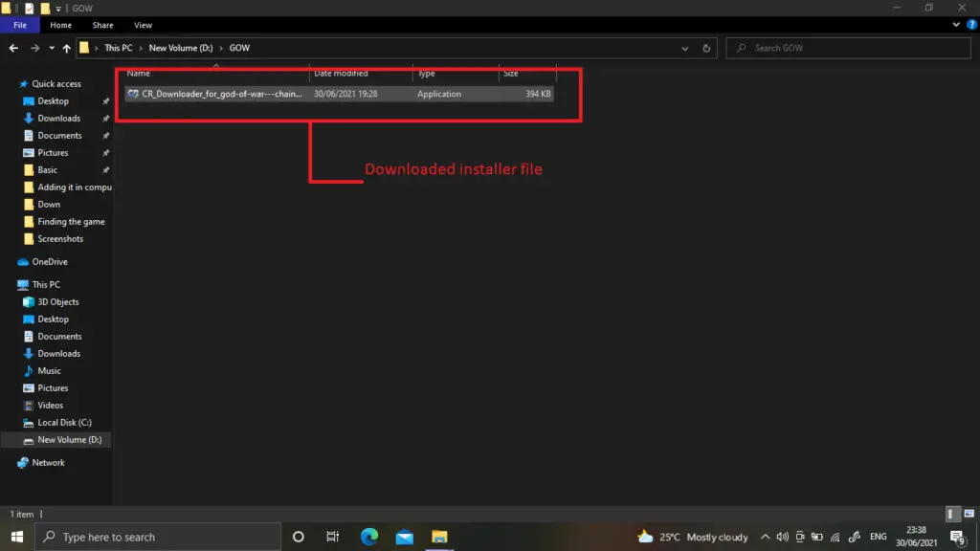Open pinned Pictures under Quick access
The width and height of the screenshot is (980, 551).
[x=53, y=152]
